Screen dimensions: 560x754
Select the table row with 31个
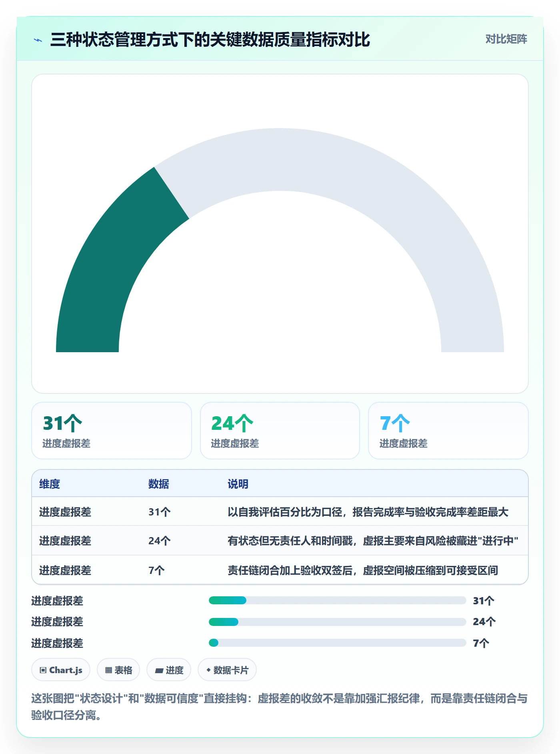coord(280,512)
